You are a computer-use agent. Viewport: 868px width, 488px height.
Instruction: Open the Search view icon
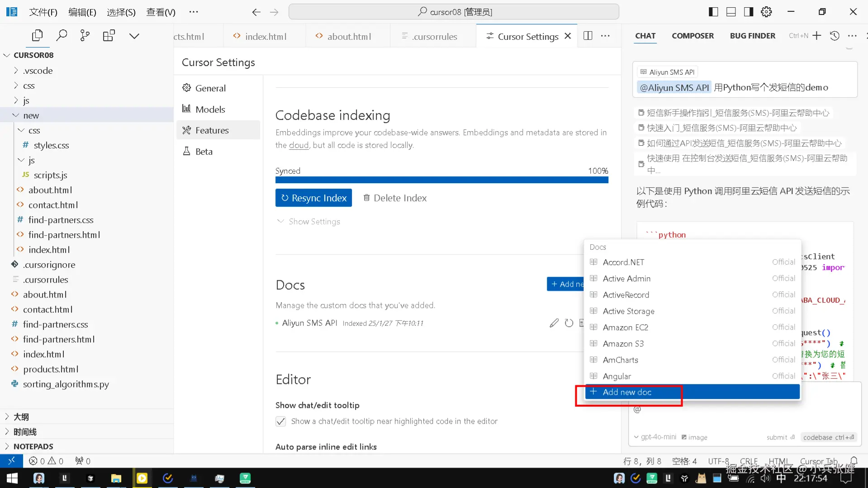(62, 35)
